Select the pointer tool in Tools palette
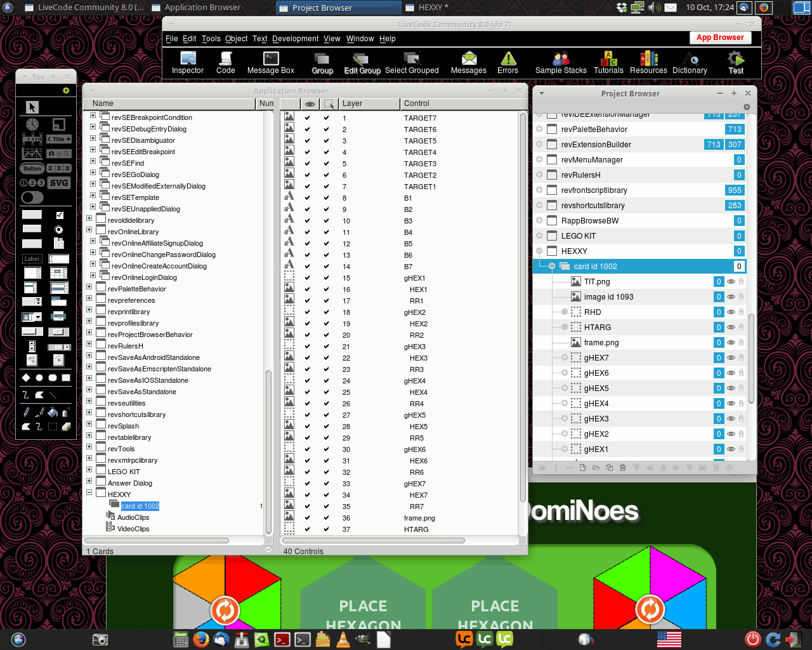Viewport: 812px width, 650px height. pyautogui.click(x=32, y=107)
